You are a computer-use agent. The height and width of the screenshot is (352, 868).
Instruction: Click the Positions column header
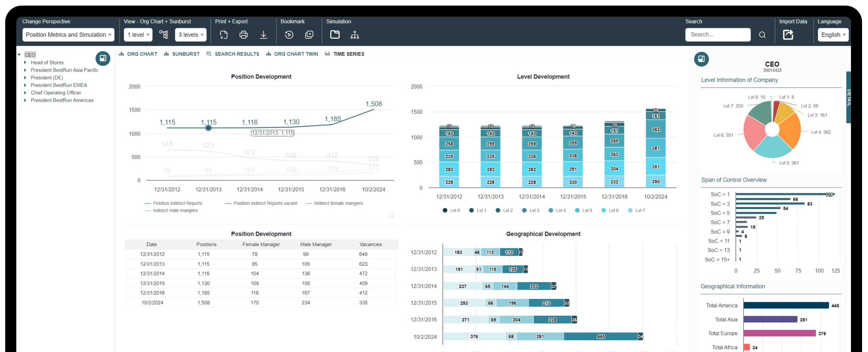pos(206,244)
